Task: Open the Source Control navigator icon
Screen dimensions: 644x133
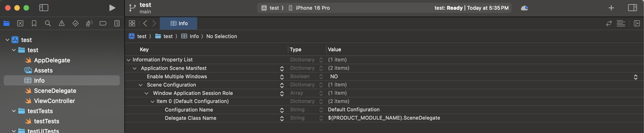Action: (x=20, y=24)
